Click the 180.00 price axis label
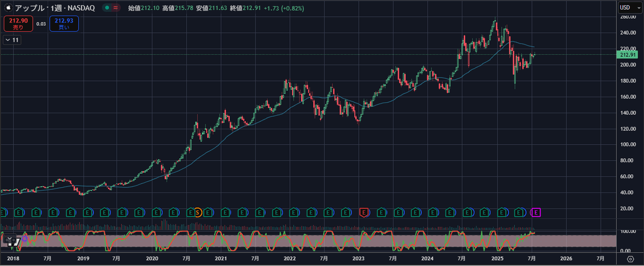Image resolution: width=644 pixels, height=266 pixels. click(627, 81)
